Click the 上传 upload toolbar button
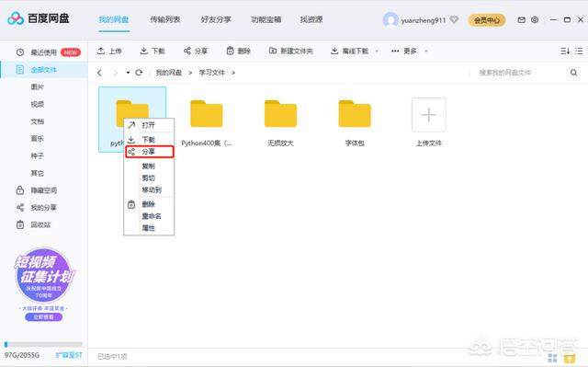 point(109,51)
